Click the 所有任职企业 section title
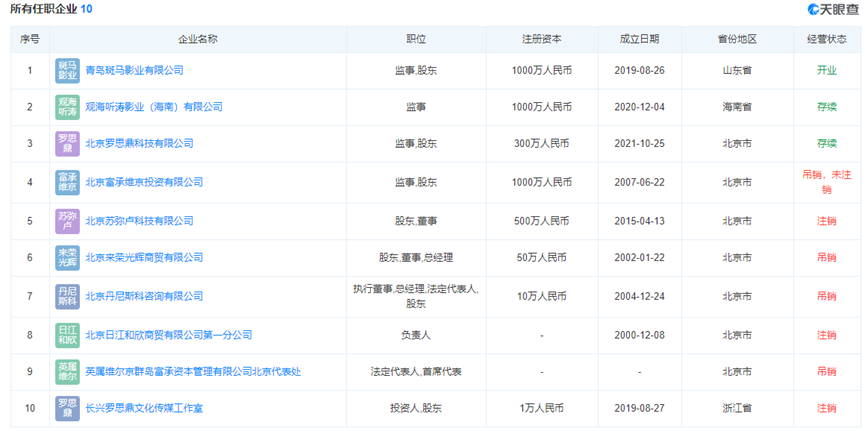Viewport: 865px width, 431px height. [45, 10]
